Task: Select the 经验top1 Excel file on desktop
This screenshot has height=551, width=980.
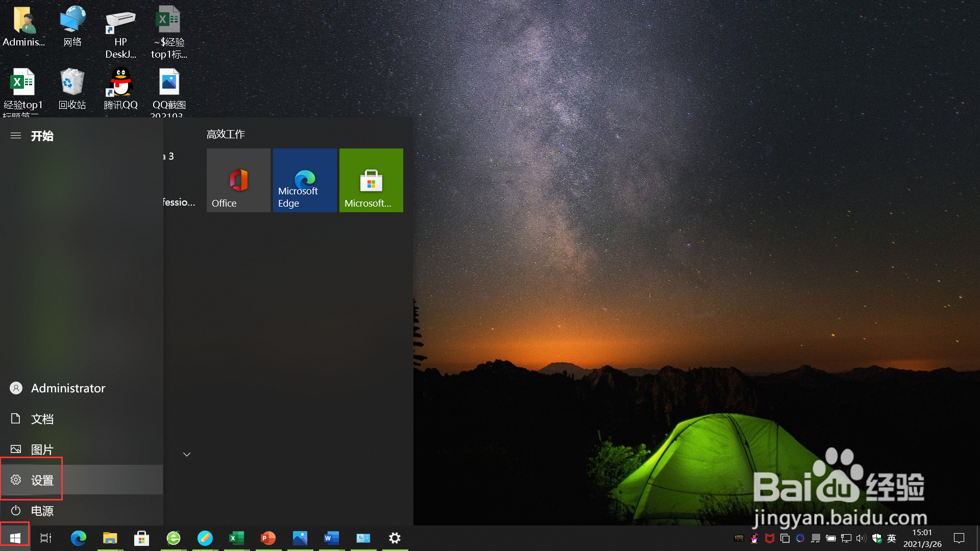Action: tap(23, 92)
